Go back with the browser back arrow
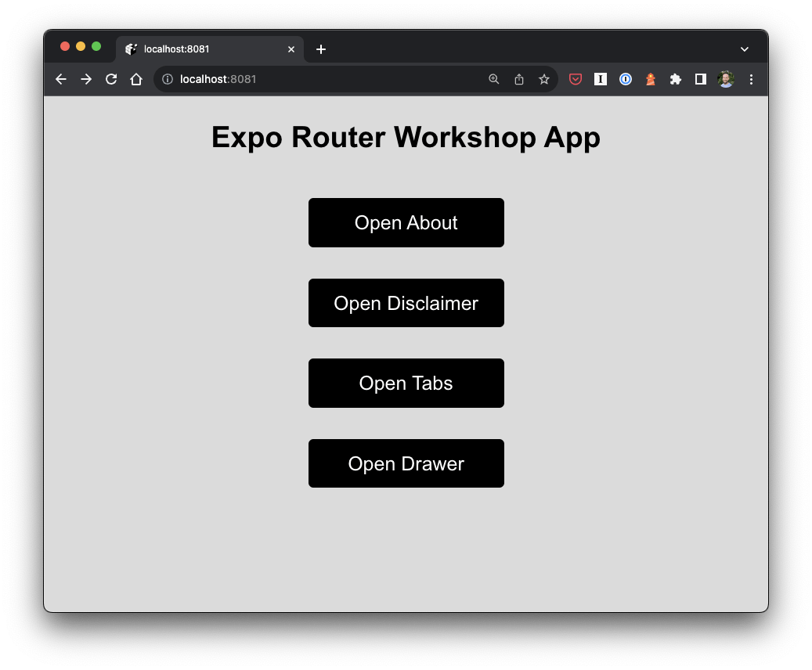This screenshot has height=670, width=812. [61, 79]
